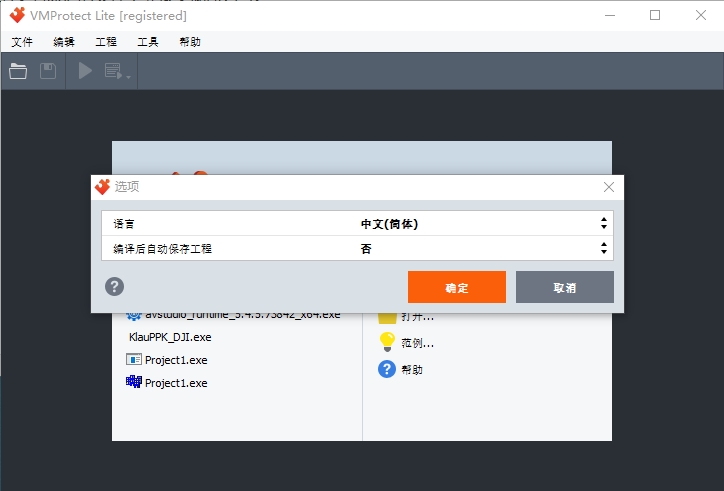
Task: Close the VMProtect Lite window
Action: pos(700,15)
